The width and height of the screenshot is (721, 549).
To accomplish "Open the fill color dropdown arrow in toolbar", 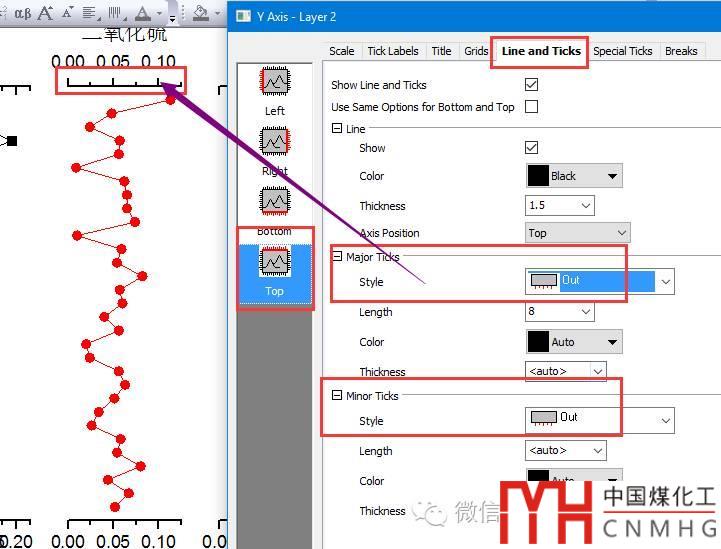I will point(217,13).
